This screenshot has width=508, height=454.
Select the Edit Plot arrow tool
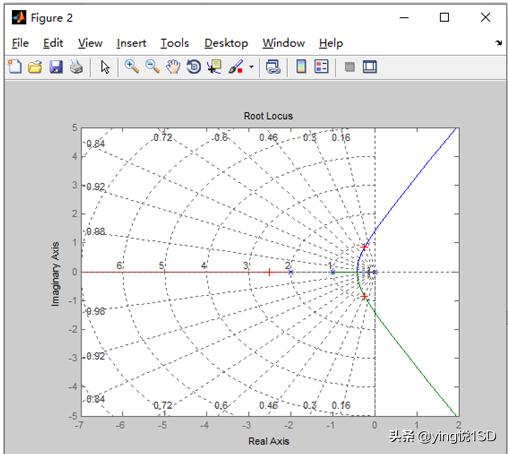[105, 67]
